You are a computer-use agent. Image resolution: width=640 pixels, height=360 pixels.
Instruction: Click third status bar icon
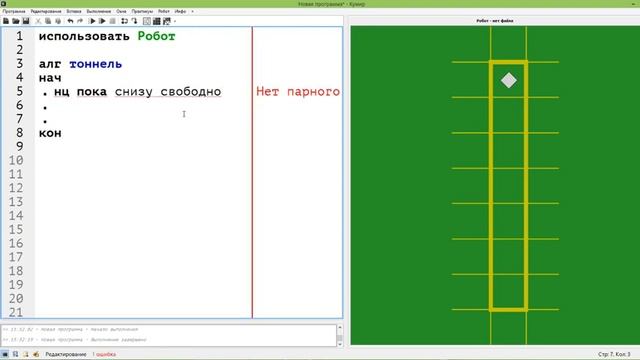click(25, 354)
